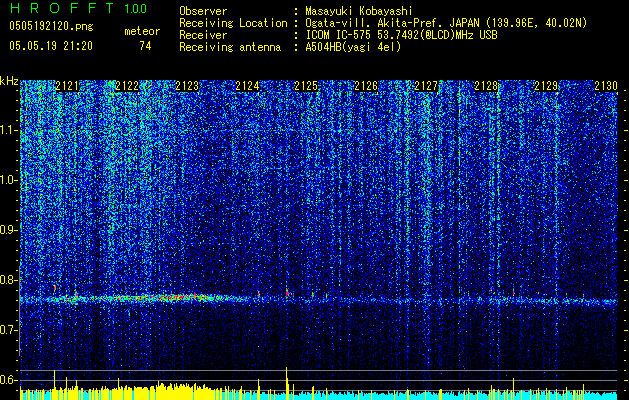
Task: Click antenna text A504HB(yagi 4el)
Action: (353, 47)
